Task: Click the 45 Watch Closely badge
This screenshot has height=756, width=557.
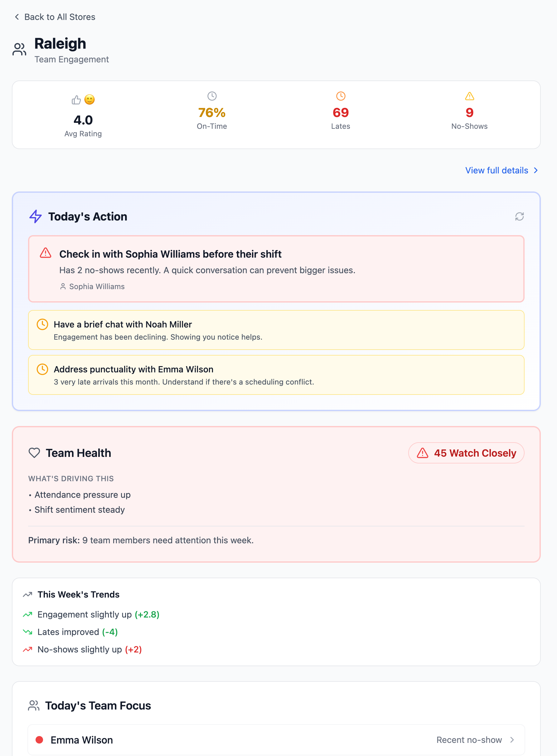Action: pos(466,453)
